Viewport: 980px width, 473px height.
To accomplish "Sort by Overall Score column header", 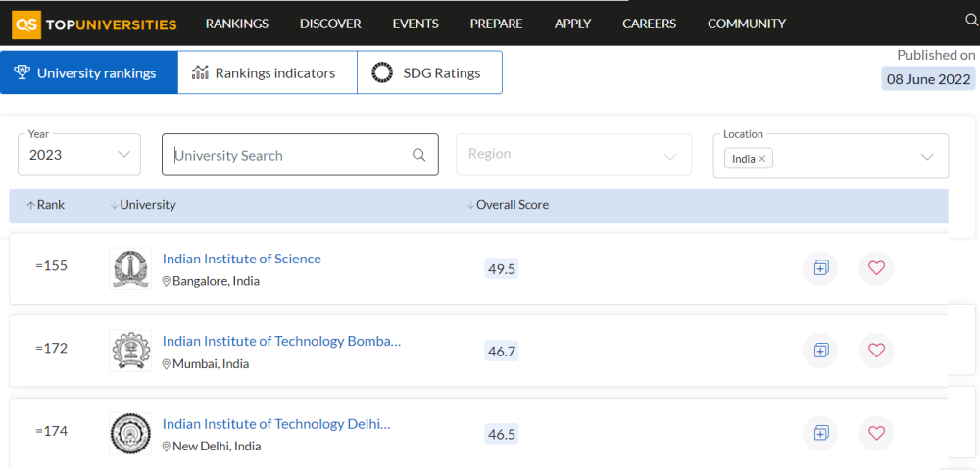I will (508, 205).
